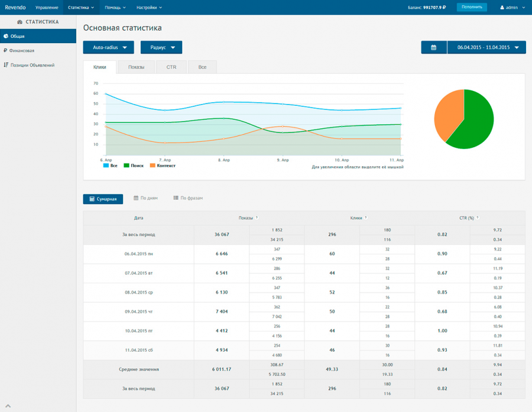532x412 pixels.
Task: Click the 7 404 impressions value
Action: click(222, 312)
